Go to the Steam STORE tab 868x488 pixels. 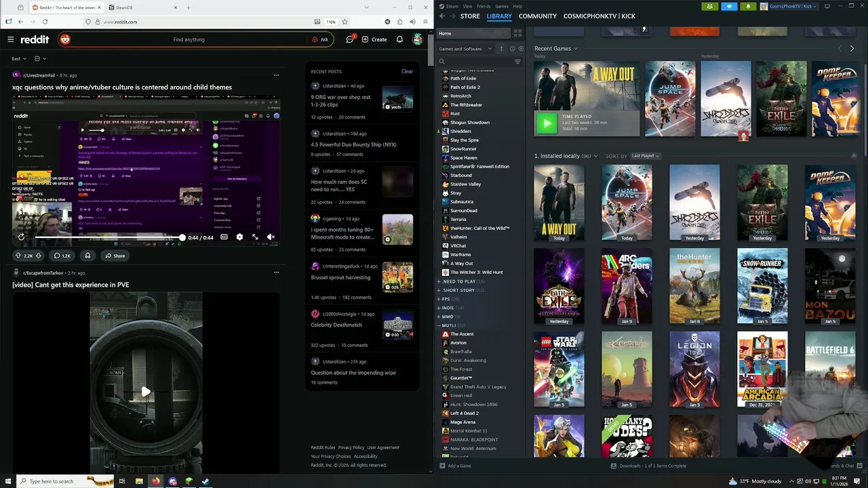click(x=470, y=16)
